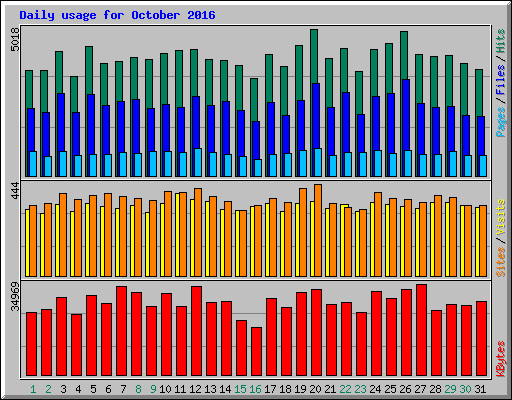The image size is (512, 400).
Task: Click day 31 on the x-axis
Action: click(480, 389)
